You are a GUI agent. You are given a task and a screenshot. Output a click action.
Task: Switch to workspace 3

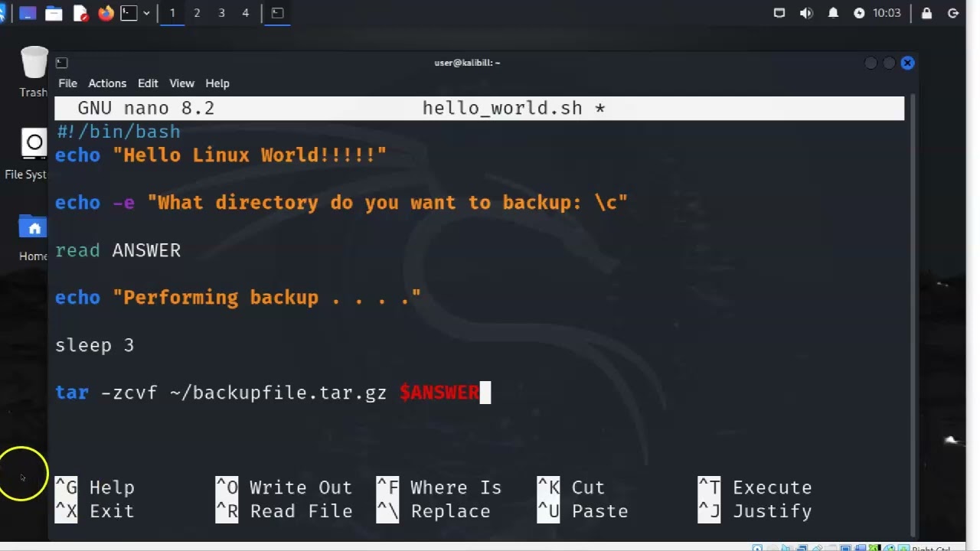221,13
